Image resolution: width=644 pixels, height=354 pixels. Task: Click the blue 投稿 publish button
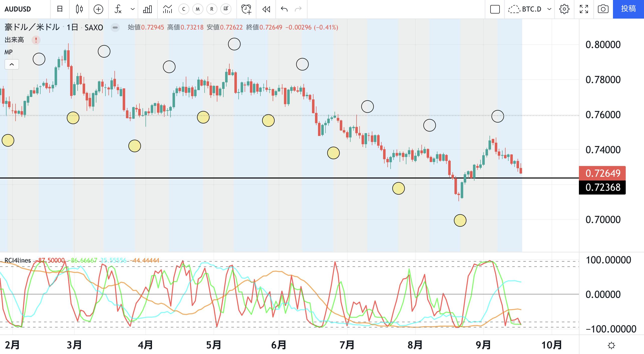pos(628,9)
